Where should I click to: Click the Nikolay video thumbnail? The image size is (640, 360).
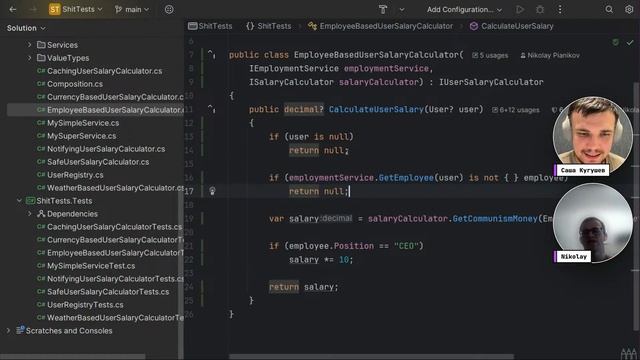point(593,222)
